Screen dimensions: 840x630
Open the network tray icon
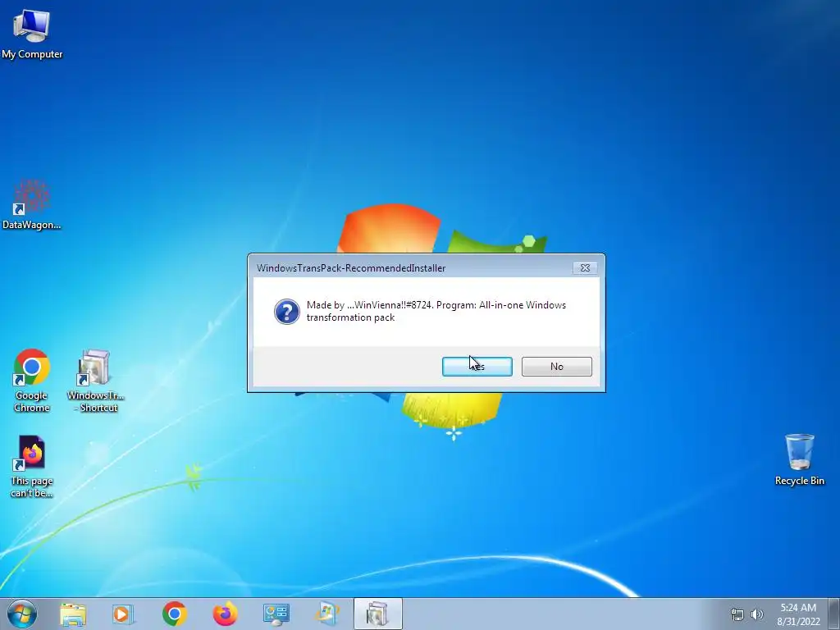(737, 614)
